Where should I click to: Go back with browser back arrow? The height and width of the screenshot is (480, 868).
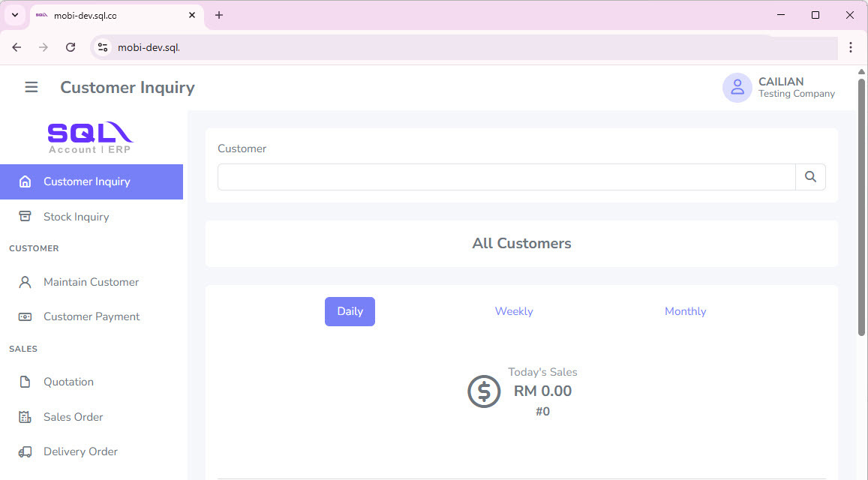click(x=17, y=47)
